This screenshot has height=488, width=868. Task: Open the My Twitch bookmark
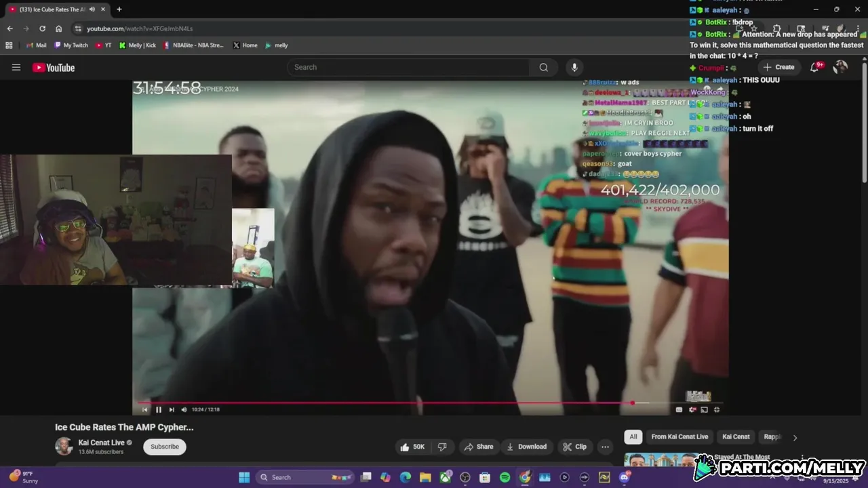click(71, 45)
